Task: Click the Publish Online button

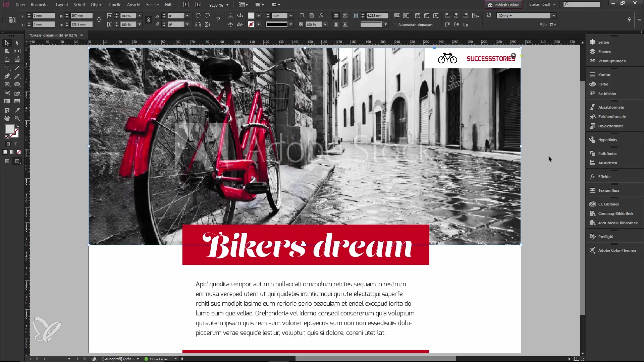Action: [503, 5]
